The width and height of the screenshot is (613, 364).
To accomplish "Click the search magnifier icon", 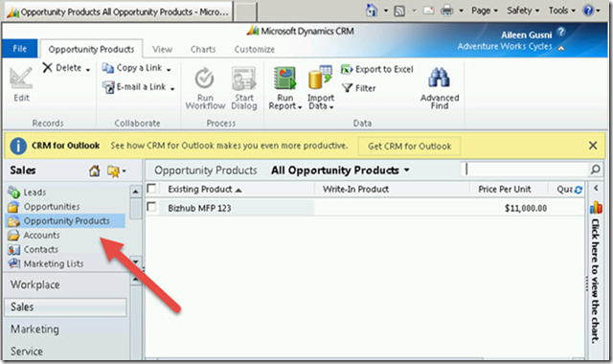I will [x=595, y=170].
